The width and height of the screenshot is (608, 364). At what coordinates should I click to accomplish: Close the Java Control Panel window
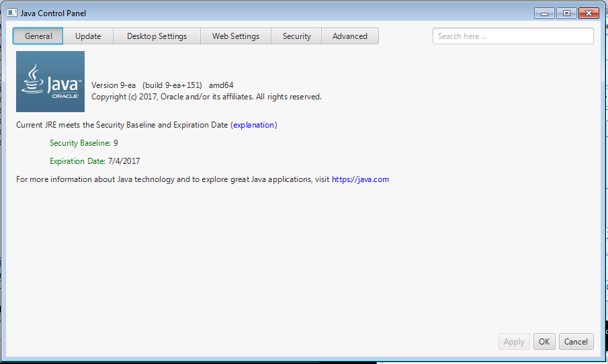[588, 13]
